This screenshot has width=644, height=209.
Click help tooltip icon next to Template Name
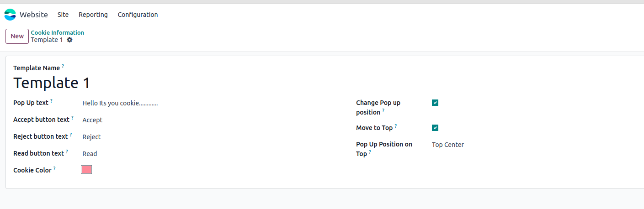(63, 66)
